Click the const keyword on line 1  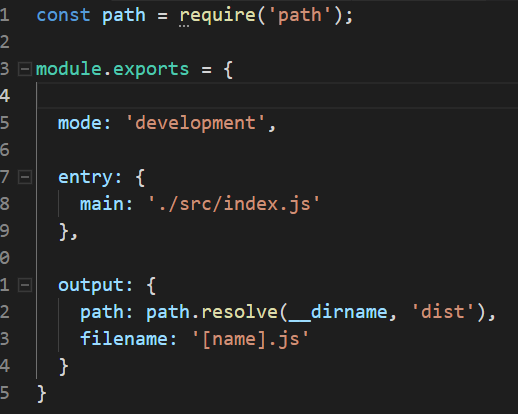(63, 16)
